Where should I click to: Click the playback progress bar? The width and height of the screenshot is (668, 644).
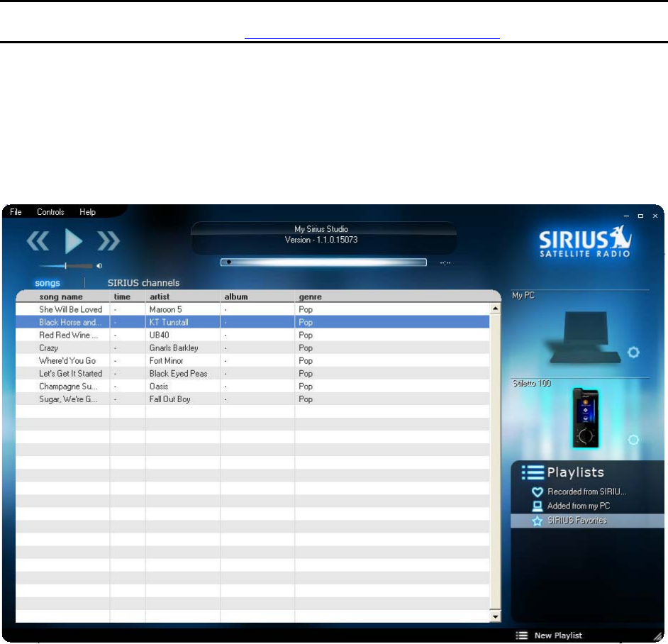click(323, 262)
